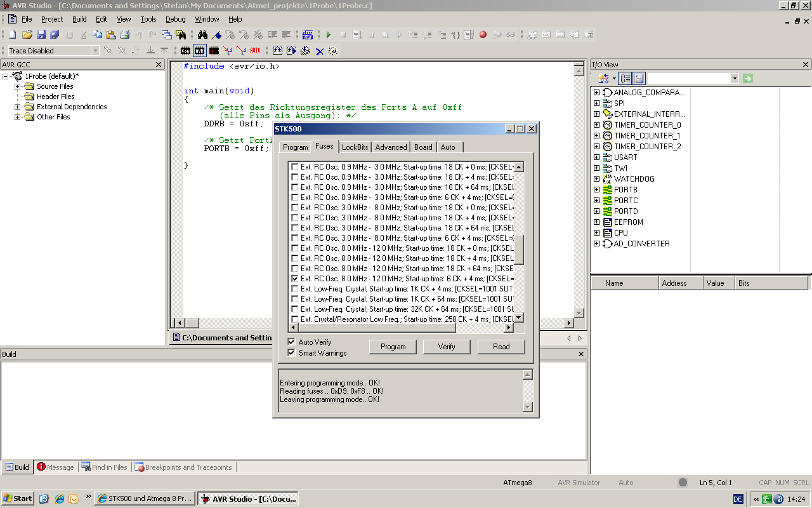This screenshot has height=508, width=812.
Task: Click the Verify button
Action: (447, 347)
